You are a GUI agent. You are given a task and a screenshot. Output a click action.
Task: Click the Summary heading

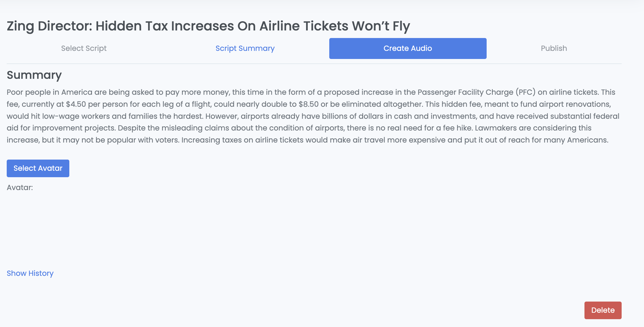34,75
